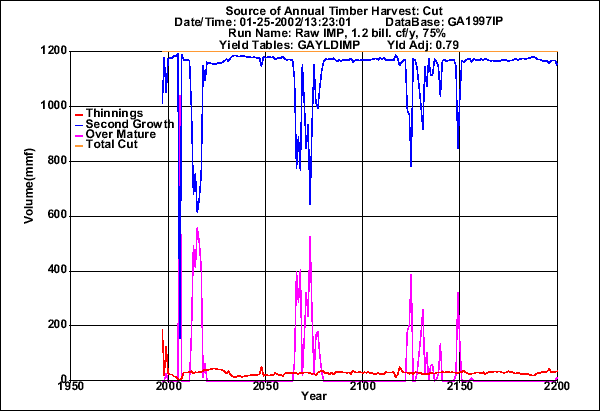Click the Yield Tables: GAYLDIMP text
The width and height of the screenshot is (600, 411).
point(258,45)
